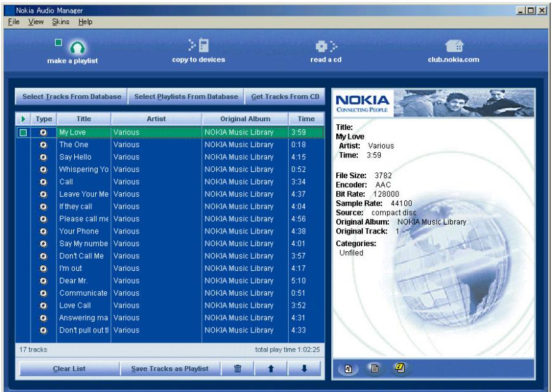The width and height of the screenshot is (552, 392).
Task: Click the disc type icon for Dear Mr.
Action: tap(43, 281)
